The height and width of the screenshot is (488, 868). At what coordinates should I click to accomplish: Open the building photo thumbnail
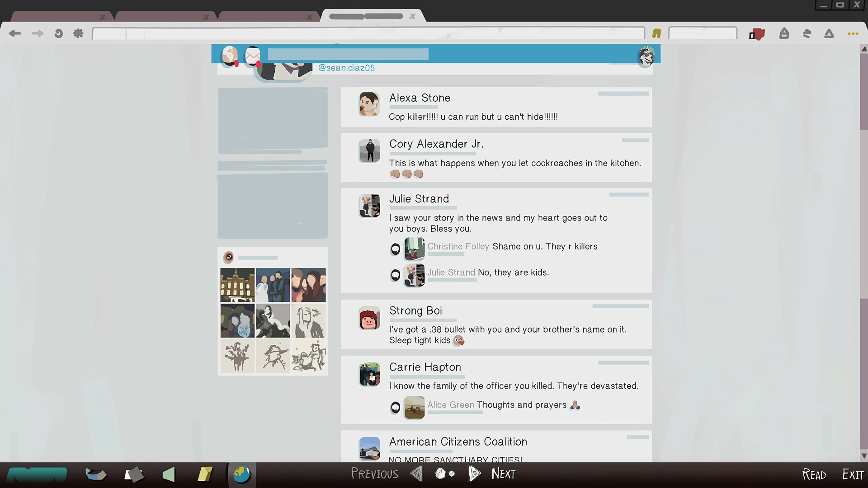pos(237,285)
